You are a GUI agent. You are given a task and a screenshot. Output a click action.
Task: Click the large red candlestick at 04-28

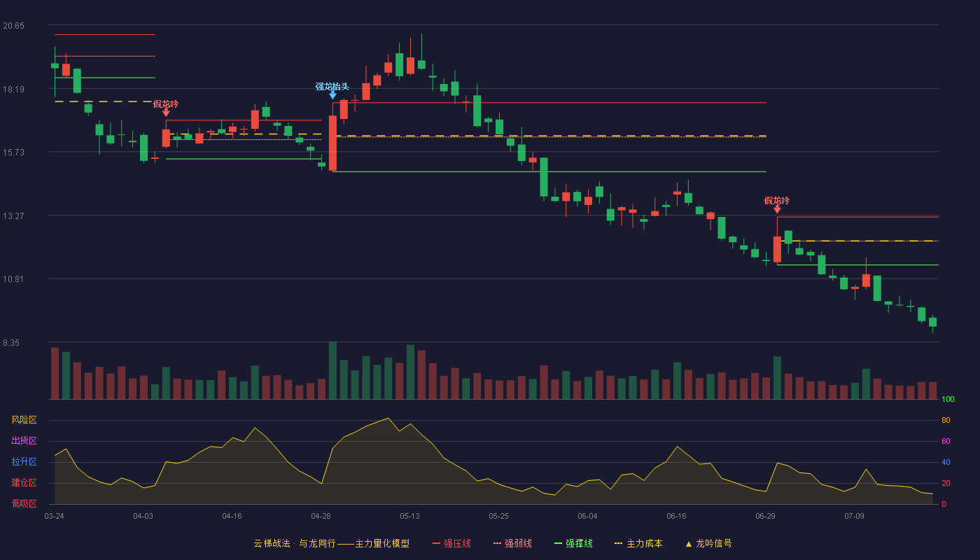point(332,143)
